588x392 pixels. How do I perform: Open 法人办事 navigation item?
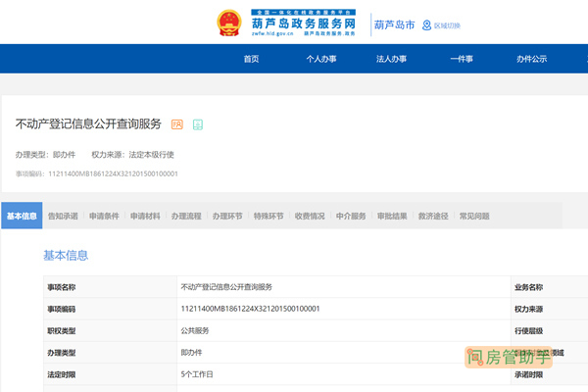[391, 59]
